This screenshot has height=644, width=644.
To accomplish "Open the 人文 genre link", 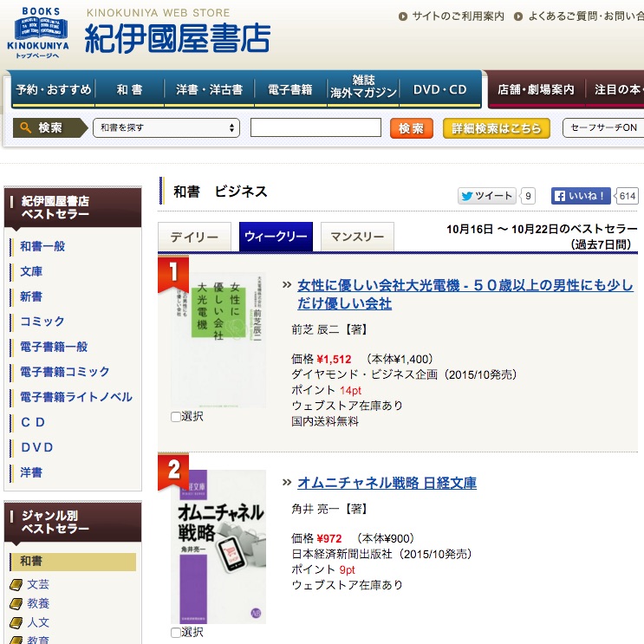I will click(38, 622).
